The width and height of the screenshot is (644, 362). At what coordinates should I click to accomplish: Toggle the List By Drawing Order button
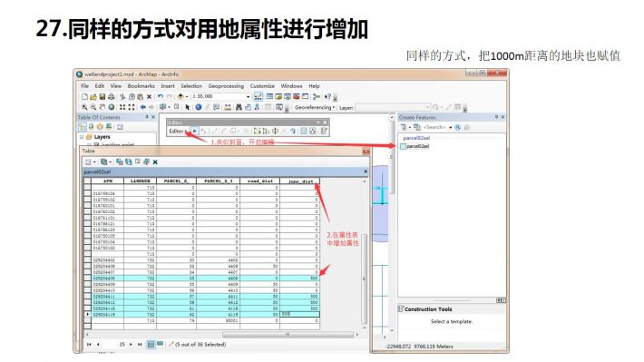click(x=83, y=127)
